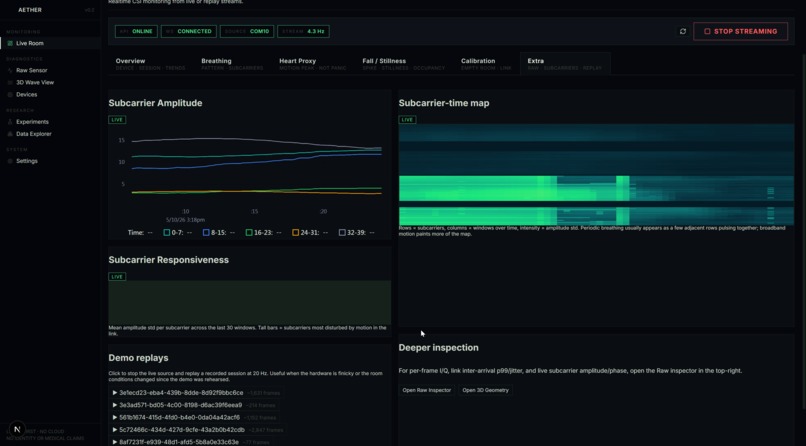
Task: Open the Heart Proxy tab
Action: click(x=313, y=64)
